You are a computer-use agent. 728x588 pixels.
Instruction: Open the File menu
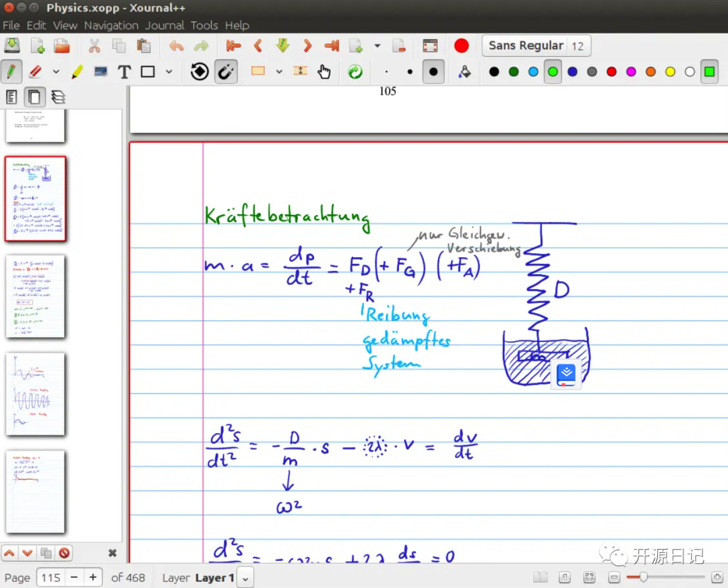click(x=11, y=26)
